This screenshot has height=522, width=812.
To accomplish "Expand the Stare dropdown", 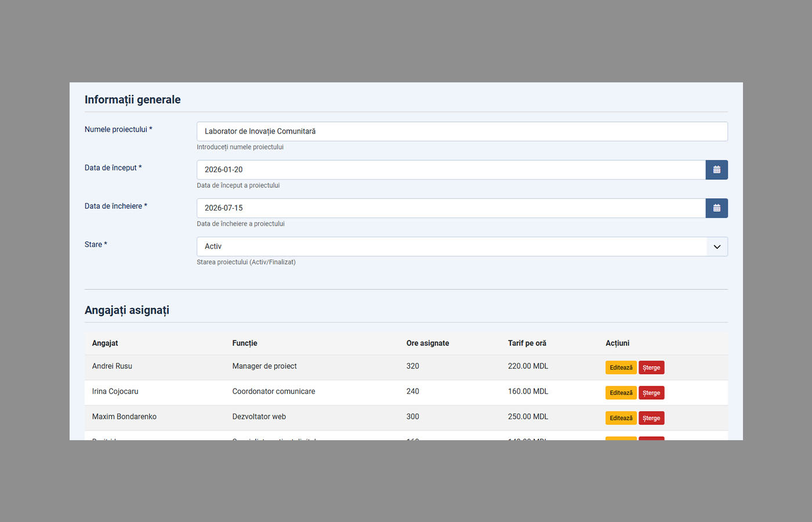I will coord(717,246).
